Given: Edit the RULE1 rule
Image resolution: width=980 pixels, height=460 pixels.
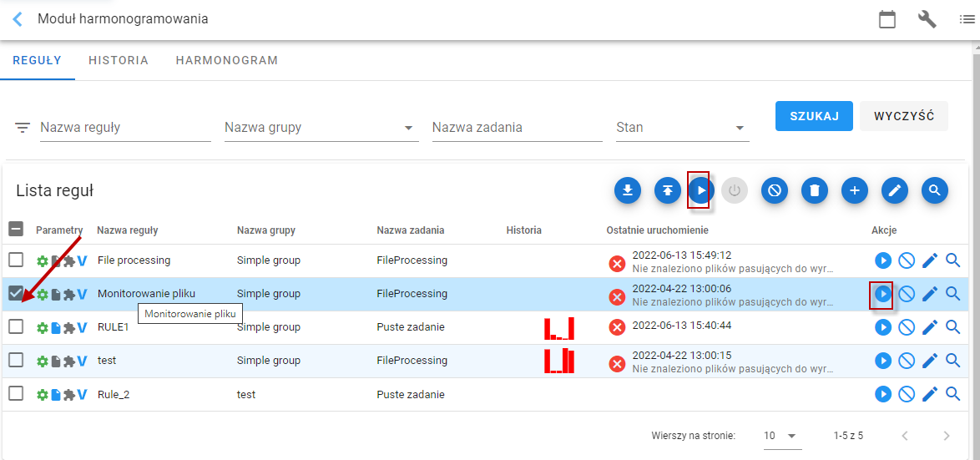Looking at the screenshot, I should [930, 326].
